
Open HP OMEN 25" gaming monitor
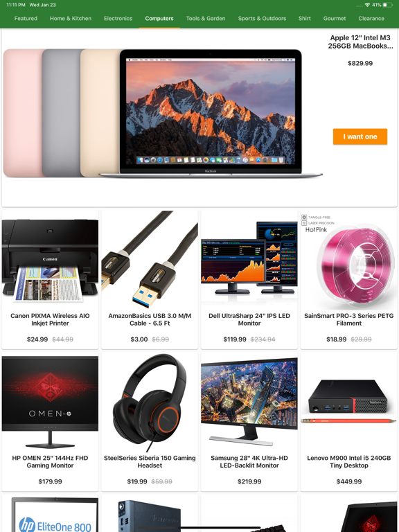click(50, 422)
